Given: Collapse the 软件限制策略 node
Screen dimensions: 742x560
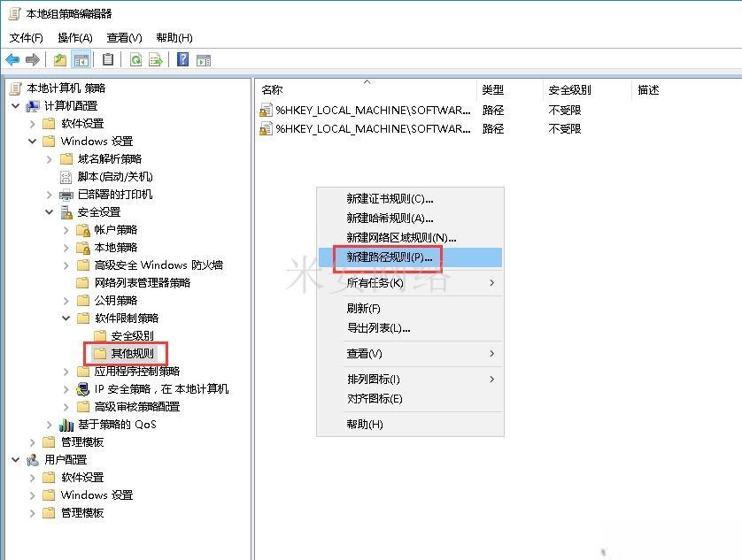Looking at the screenshot, I should pyautogui.click(x=66, y=318).
